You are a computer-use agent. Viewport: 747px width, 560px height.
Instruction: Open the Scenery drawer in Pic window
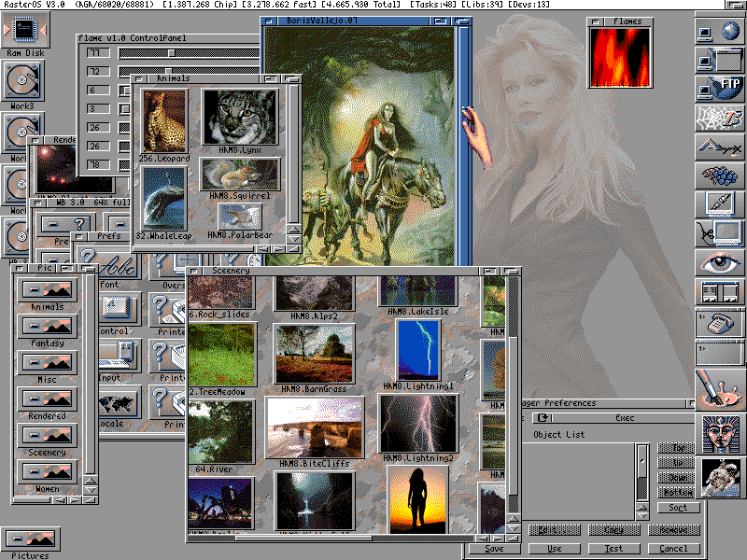pos(47,435)
